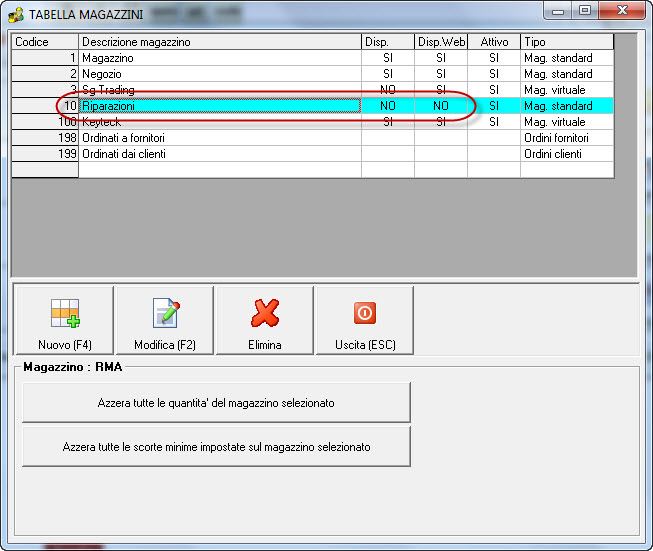
Task: Click 'Mag. standard' type in Magazzino row
Action: pos(567,58)
